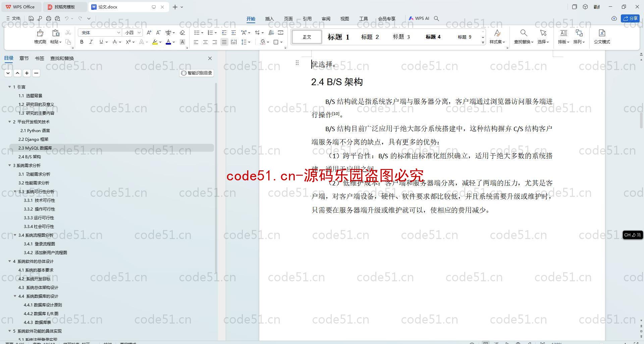
Task: Toggle Underline formatting
Action: tap(101, 42)
